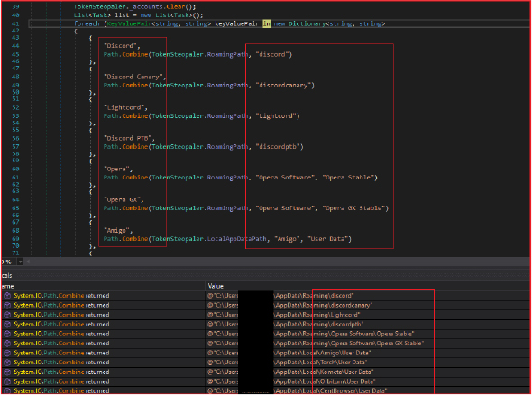Screen dimensions: 532x395
Task: Click the cube icon of the Orbitum\User Data row
Action: 7,381
